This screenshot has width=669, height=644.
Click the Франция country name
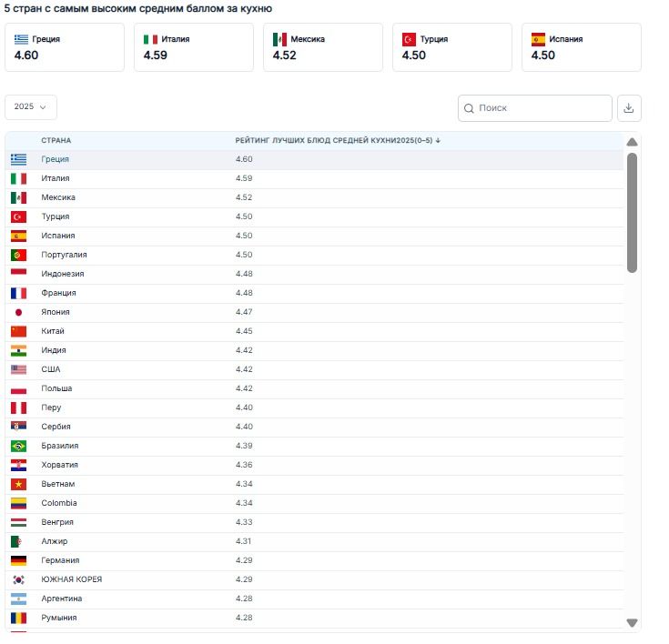58,293
